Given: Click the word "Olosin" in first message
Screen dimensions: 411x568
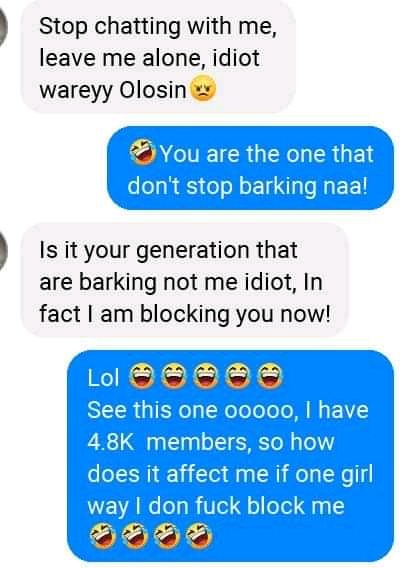Looking at the screenshot, I should pos(153,89).
